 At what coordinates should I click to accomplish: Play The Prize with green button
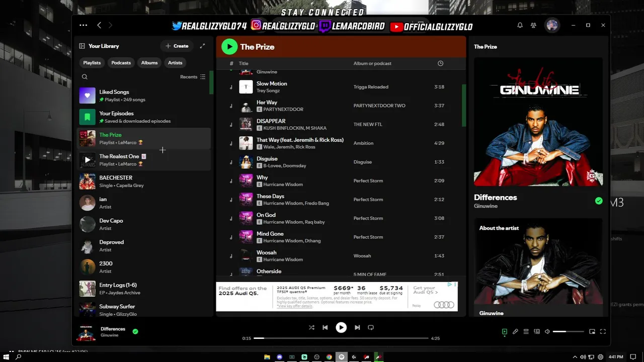pyautogui.click(x=229, y=47)
